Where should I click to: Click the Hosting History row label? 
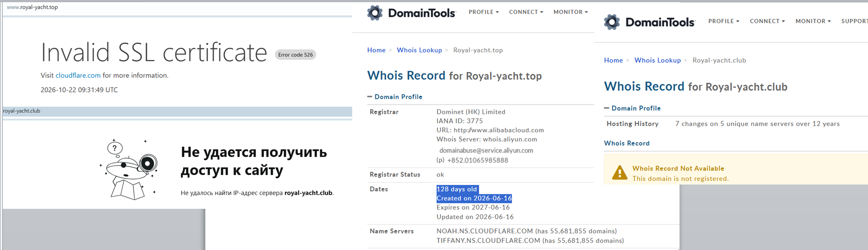click(x=632, y=124)
